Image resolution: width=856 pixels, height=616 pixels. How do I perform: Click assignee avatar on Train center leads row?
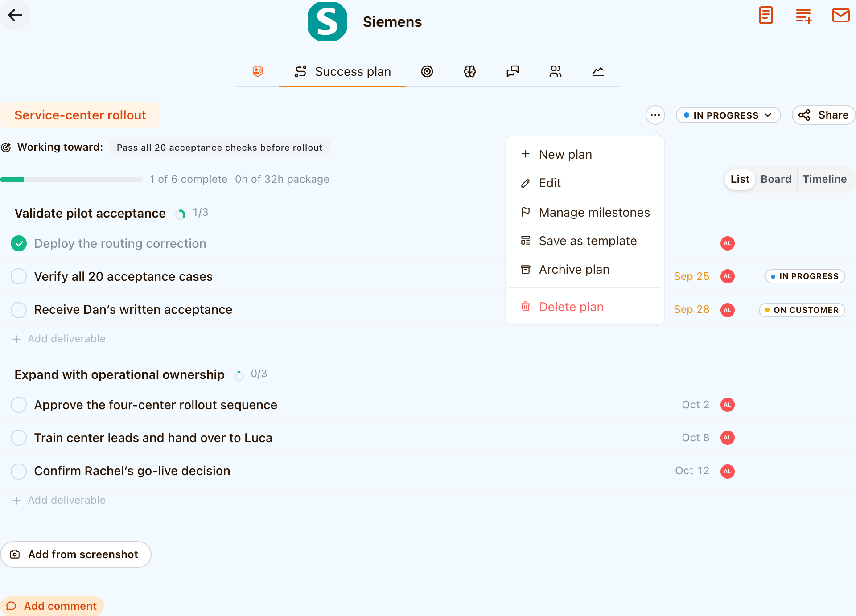pyautogui.click(x=728, y=438)
